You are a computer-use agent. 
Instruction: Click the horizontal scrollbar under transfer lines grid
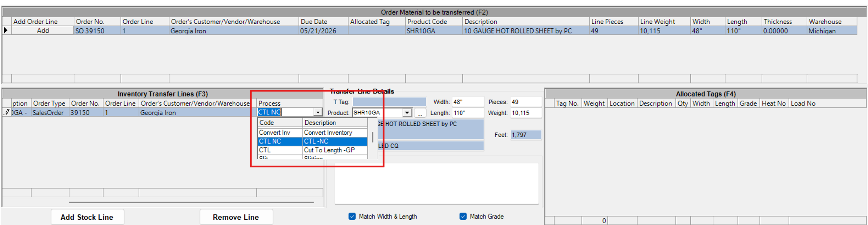[x=191, y=202]
